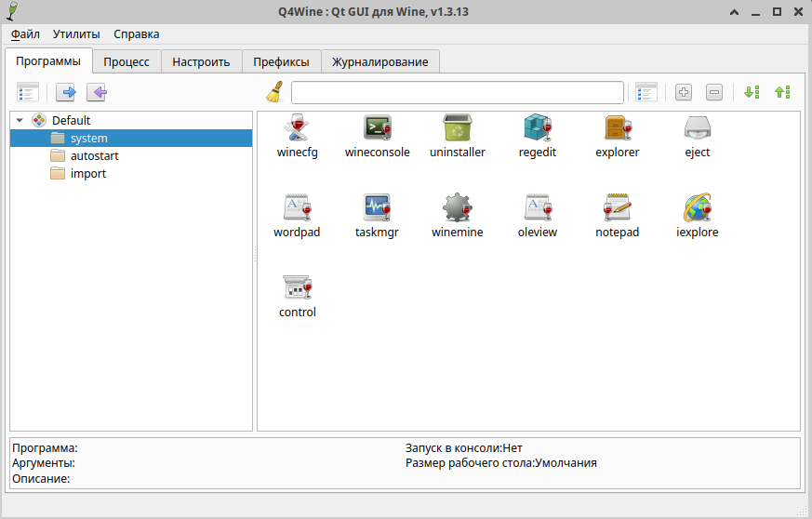Select the iexplore globe icon
This screenshot has width=812, height=519.
click(697, 207)
